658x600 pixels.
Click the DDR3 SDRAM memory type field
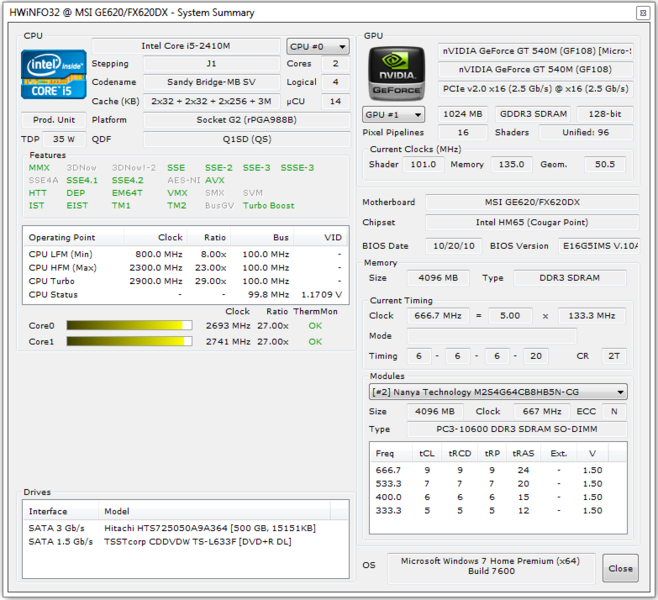(570, 278)
